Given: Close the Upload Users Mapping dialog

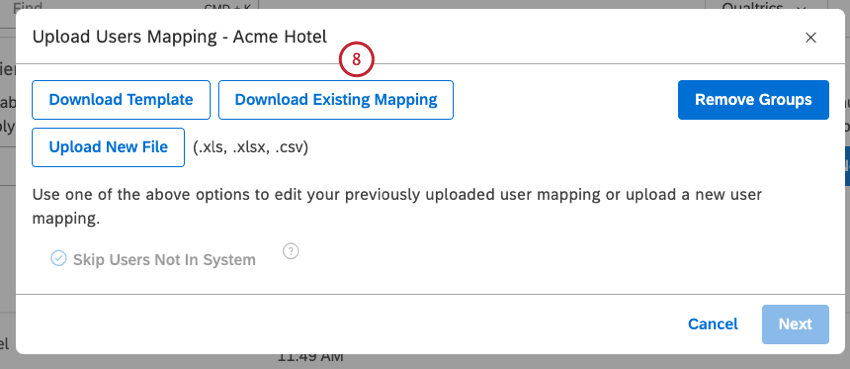Looking at the screenshot, I should [x=810, y=37].
